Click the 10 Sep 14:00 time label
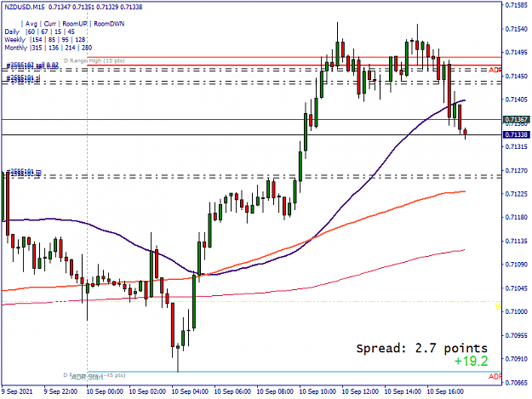The width and height of the screenshot is (532, 399). point(403,391)
